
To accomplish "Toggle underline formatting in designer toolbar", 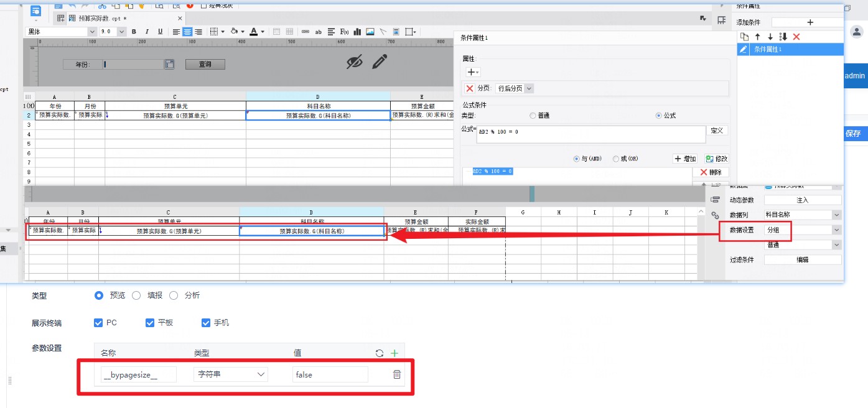I will point(160,32).
